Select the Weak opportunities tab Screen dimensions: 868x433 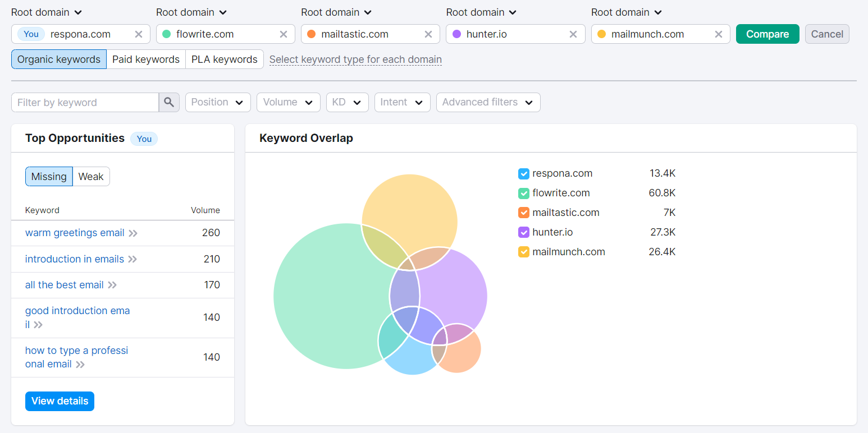tap(91, 176)
